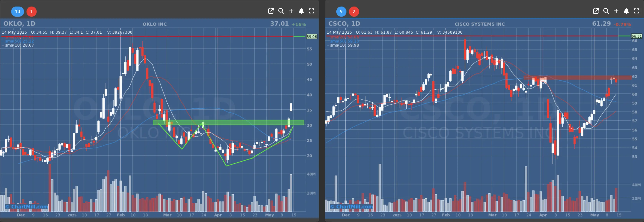Open OKLO chart in new window
The image size is (644, 222).
coord(271,11)
